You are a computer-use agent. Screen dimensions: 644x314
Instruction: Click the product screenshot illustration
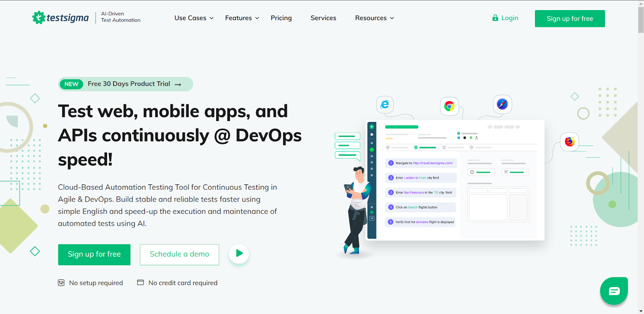(x=456, y=180)
